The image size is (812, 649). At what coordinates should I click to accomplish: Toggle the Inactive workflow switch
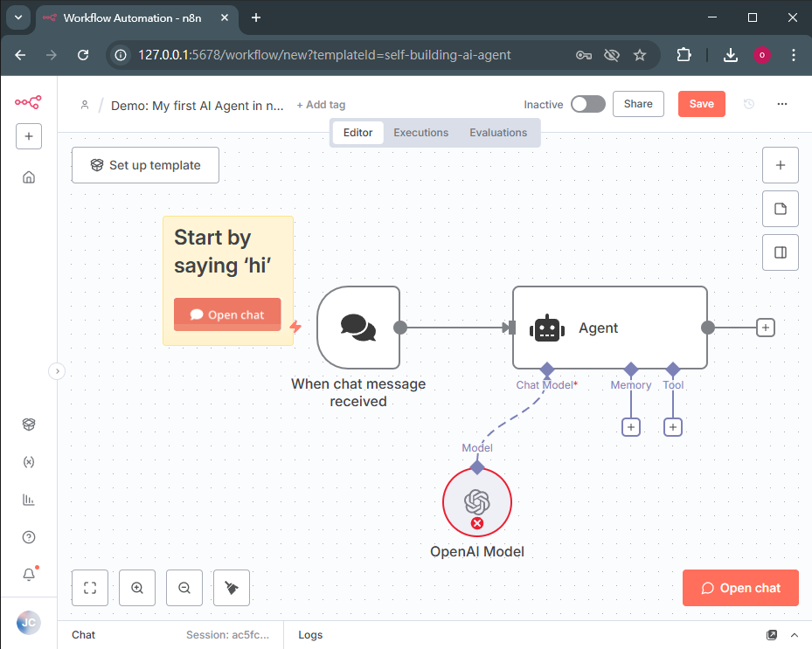click(x=588, y=104)
